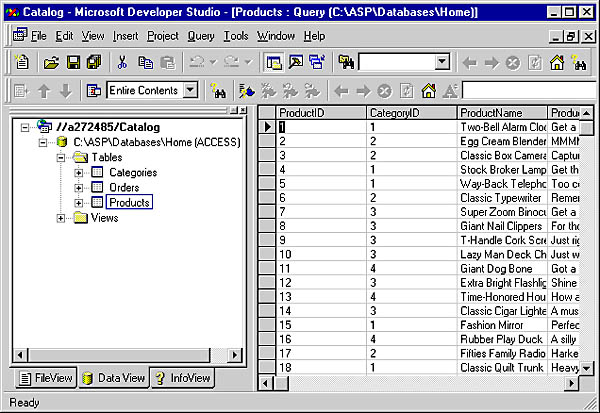Screen dimensions: 600x413
Task: Expand the Views folder node
Action: tap(62, 218)
